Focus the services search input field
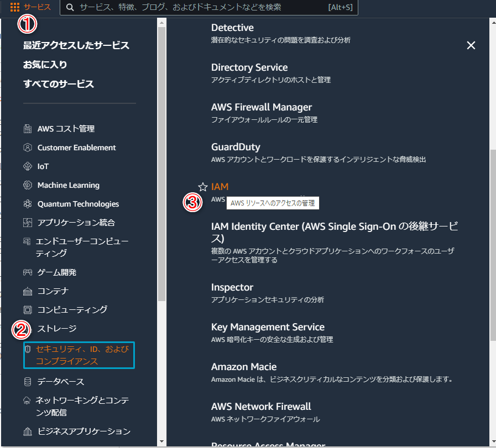The width and height of the screenshot is (496, 448). [x=209, y=7]
